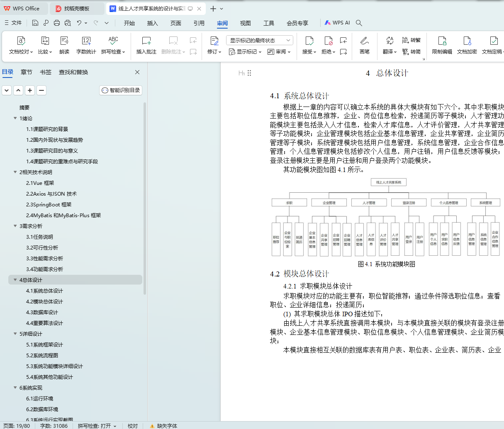504x429 pixels.
Task: Open the 查找和替换 navigation tab
Action: [73, 72]
